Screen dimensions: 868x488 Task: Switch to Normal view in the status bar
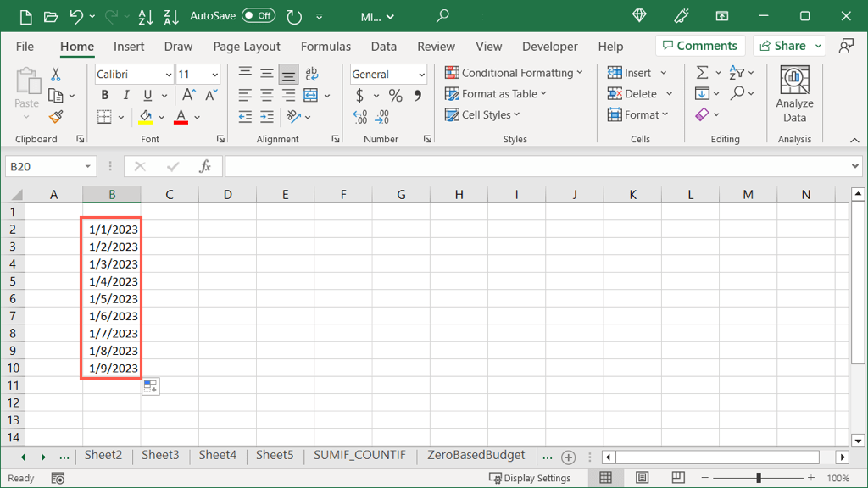(x=605, y=478)
